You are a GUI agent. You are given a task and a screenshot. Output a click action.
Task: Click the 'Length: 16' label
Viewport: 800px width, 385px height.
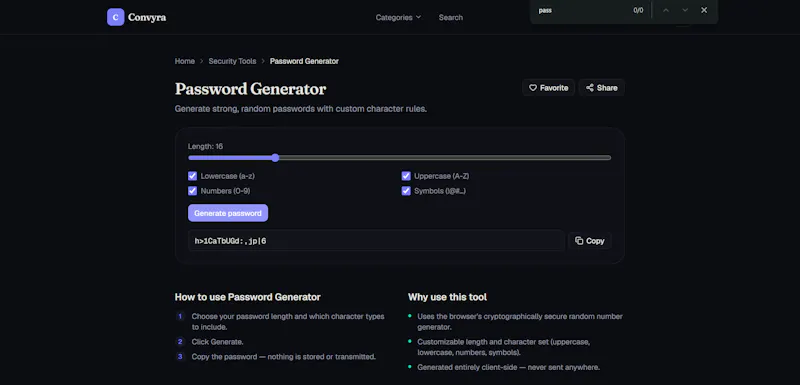[205, 146]
